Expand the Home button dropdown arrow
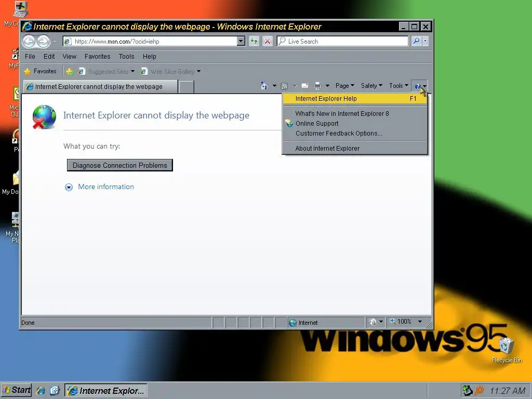 tap(274, 86)
